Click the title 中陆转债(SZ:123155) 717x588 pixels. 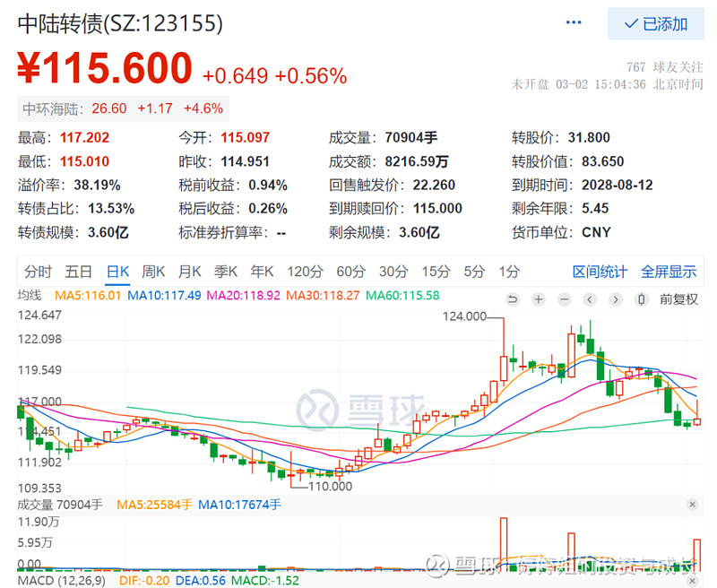[x=120, y=23]
